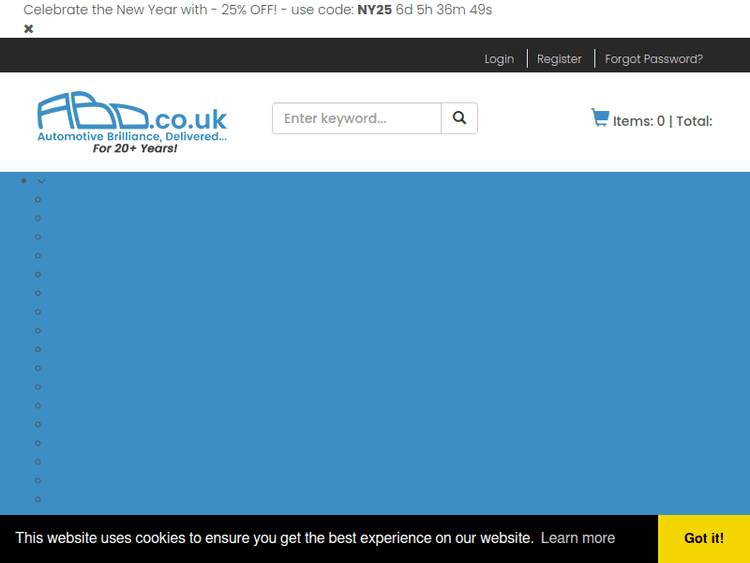Open the Login page

click(x=499, y=59)
